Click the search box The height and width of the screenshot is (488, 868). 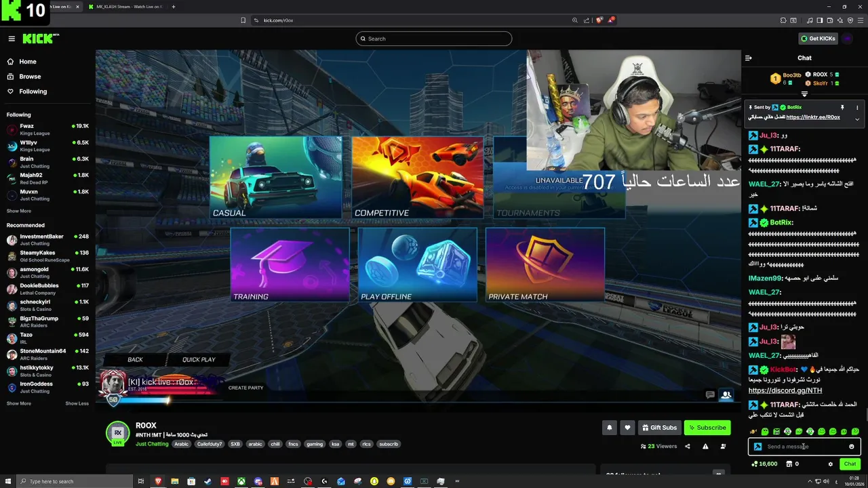(x=433, y=39)
